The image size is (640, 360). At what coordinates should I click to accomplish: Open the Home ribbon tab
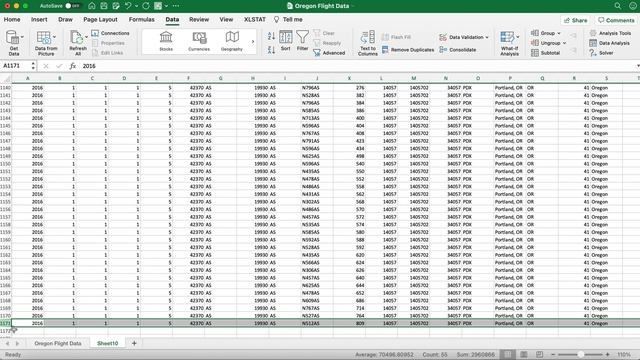[12, 20]
